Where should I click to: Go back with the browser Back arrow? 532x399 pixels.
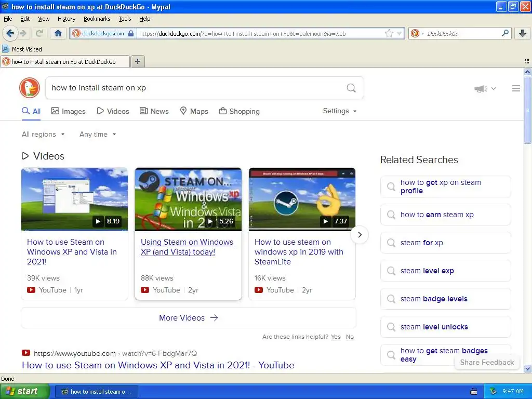10,33
